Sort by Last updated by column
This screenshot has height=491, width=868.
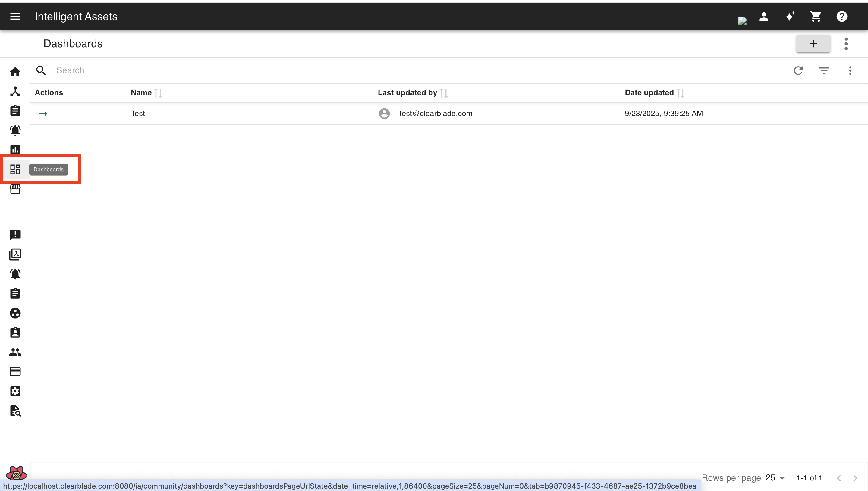click(x=444, y=93)
